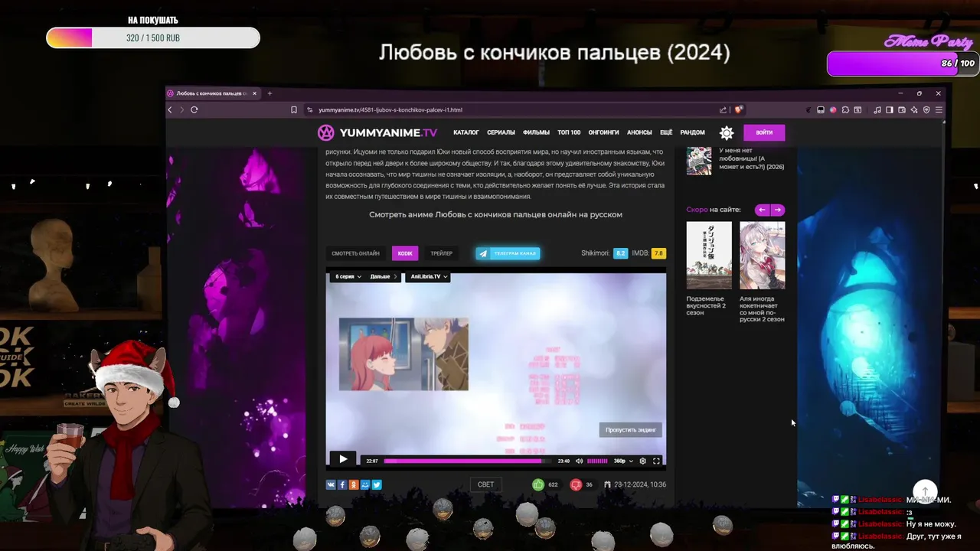Screen dimensions: 980x551
Task: Show previous upcoming titles arrow
Action: (762, 210)
